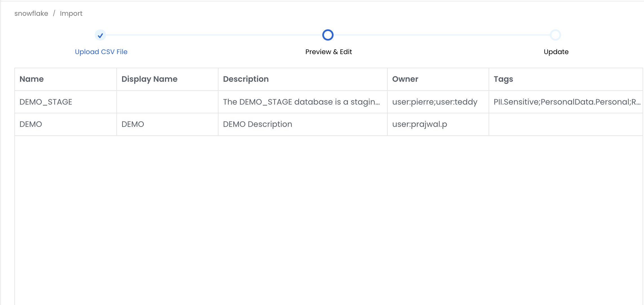The image size is (644, 305).
Task: Click the Display Name column header
Action: (x=167, y=79)
